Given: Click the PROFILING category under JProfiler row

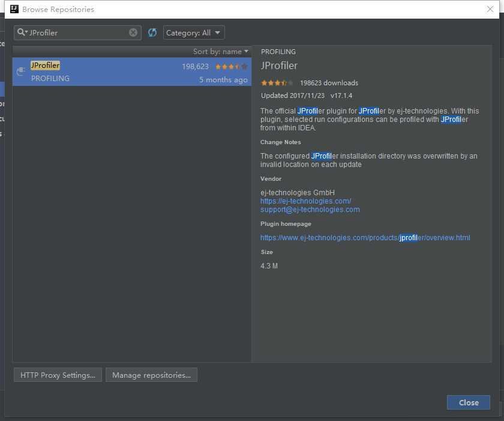Looking at the screenshot, I should tap(50, 79).
